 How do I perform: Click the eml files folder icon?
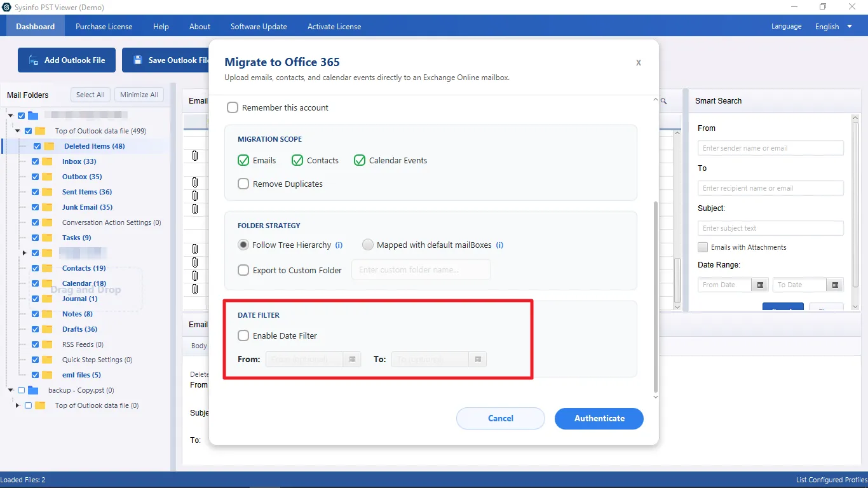tap(47, 375)
